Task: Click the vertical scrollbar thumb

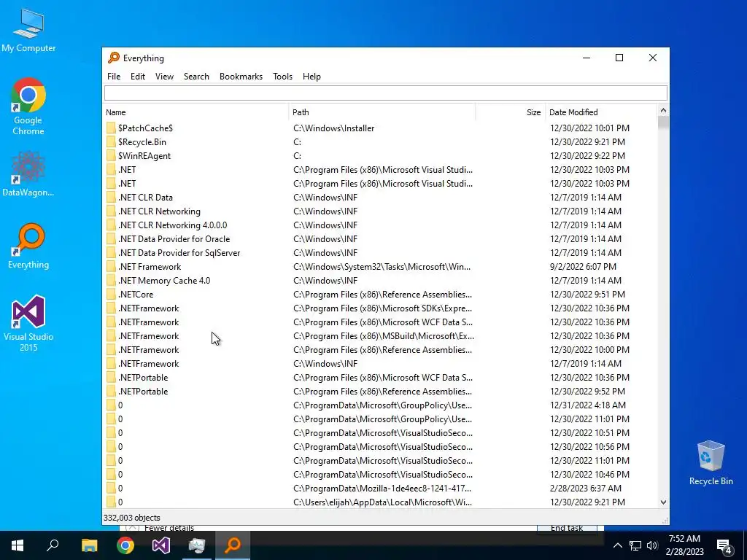Action: (x=663, y=122)
